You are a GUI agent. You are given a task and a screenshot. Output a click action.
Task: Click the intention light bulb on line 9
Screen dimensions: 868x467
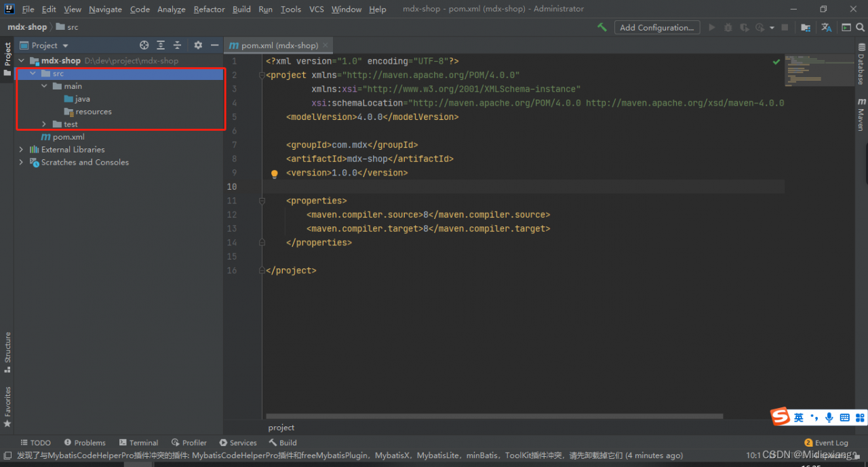tap(275, 174)
